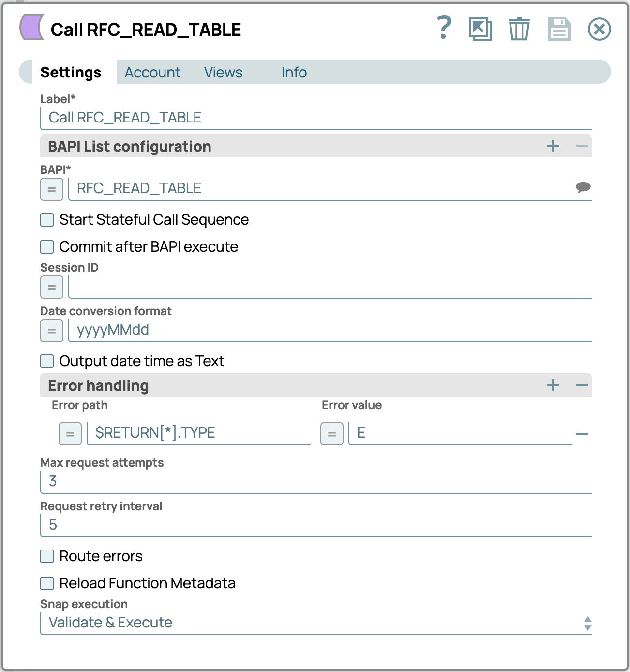630x672 pixels.
Task: Click the Max request attempts field
Action: [315, 481]
